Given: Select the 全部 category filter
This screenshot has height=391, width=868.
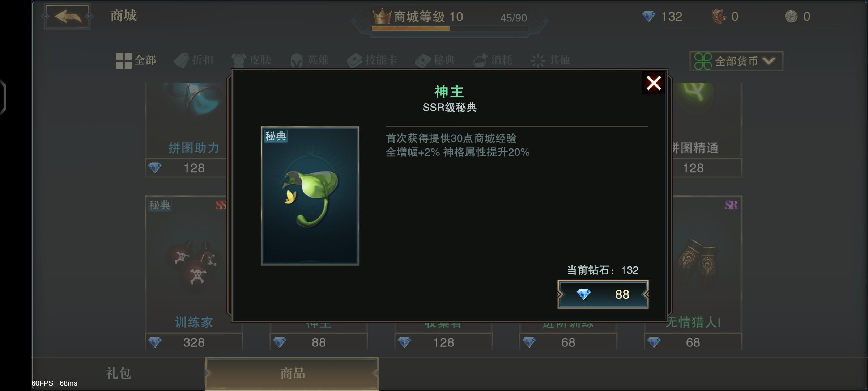Looking at the screenshot, I should 136,60.
